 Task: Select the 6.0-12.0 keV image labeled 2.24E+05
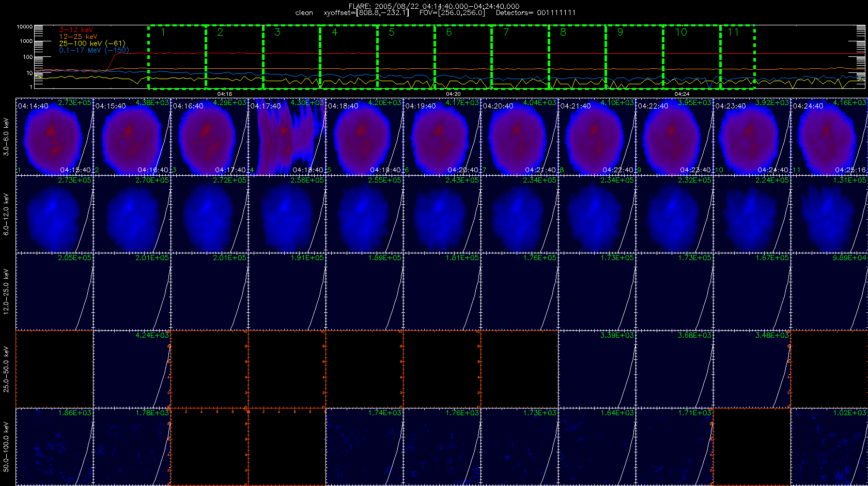pos(752,214)
